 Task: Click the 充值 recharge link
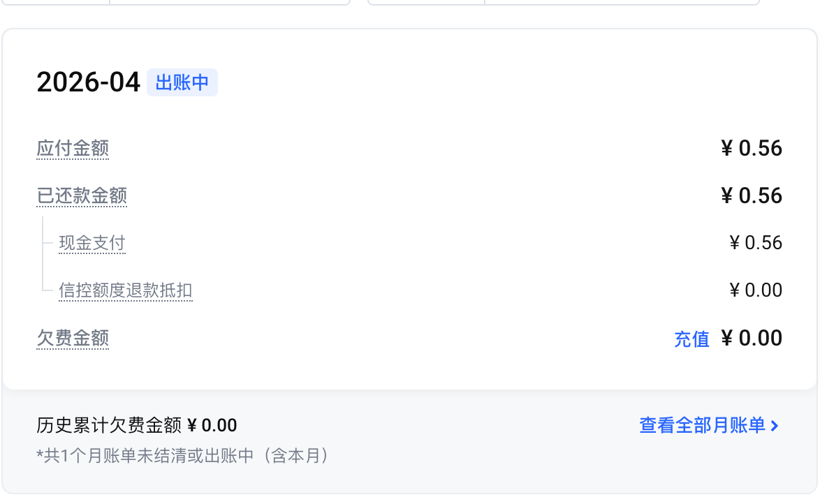pos(691,339)
